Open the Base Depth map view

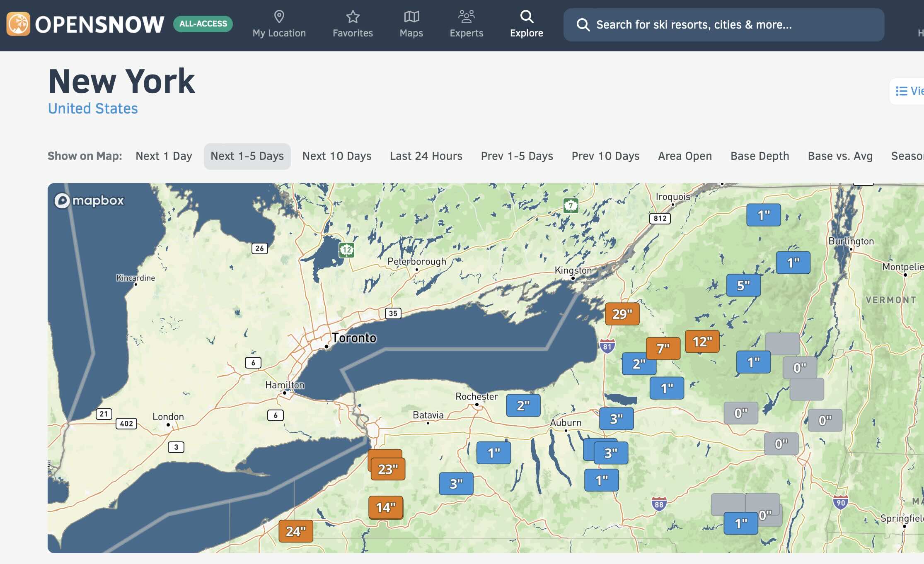coord(760,156)
